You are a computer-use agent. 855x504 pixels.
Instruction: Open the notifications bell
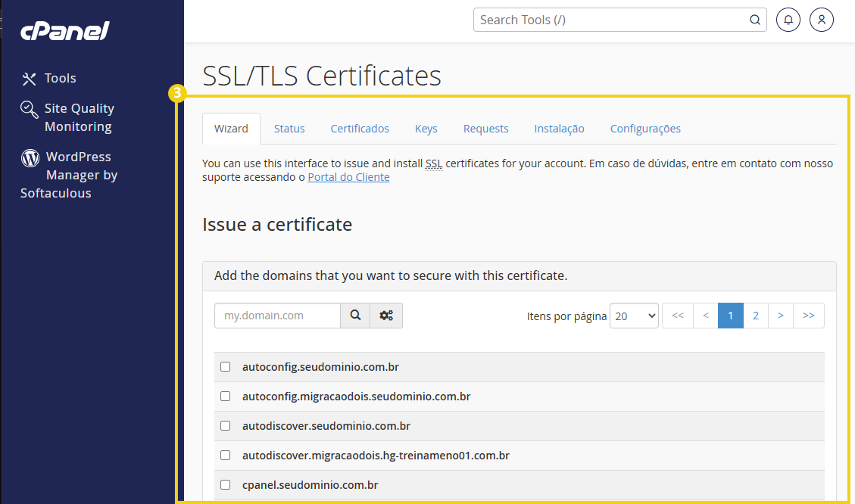pyautogui.click(x=788, y=20)
